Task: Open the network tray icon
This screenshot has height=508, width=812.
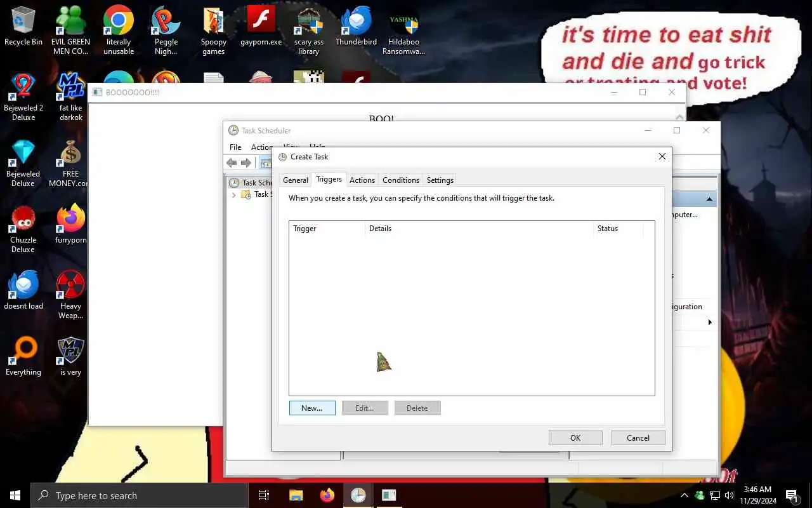Action: (x=715, y=495)
